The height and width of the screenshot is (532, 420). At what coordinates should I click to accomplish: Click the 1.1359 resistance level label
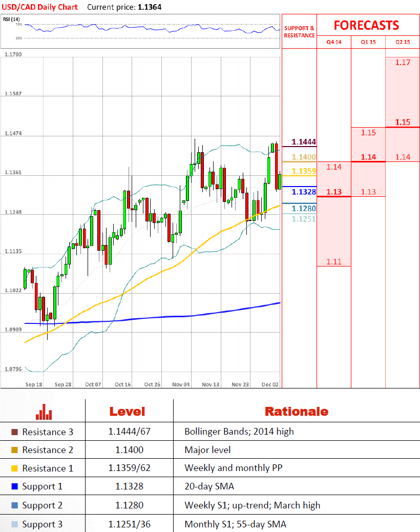point(304,171)
